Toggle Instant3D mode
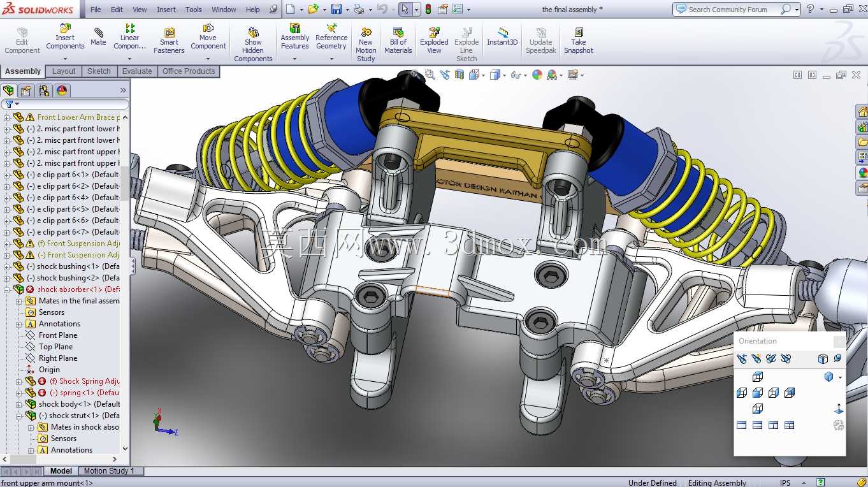 (502, 37)
